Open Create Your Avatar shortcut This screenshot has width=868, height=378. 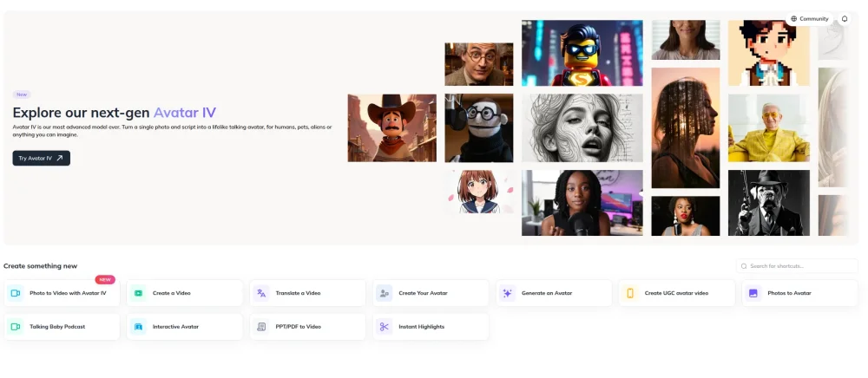click(431, 293)
